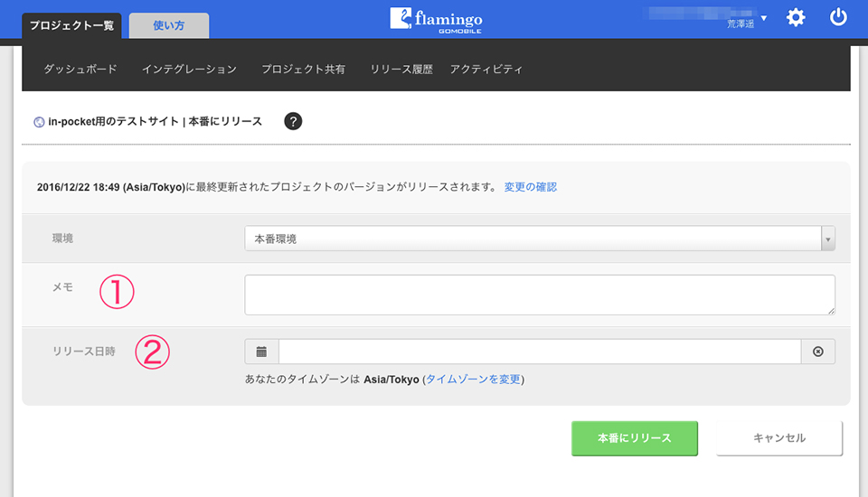Open help question mark icon
This screenshot has width=868, height=497.
pyautogui.click(x=293, y=121)
